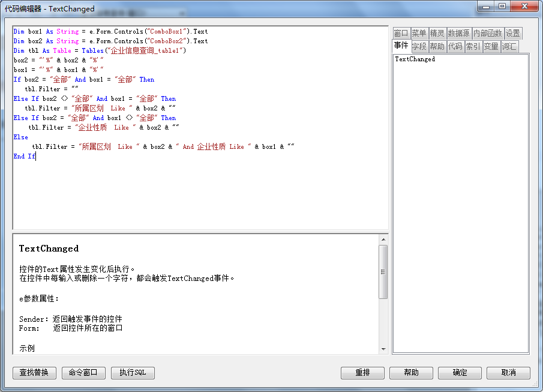Click the standalone Else line in the code

click(x=21, y=137)
